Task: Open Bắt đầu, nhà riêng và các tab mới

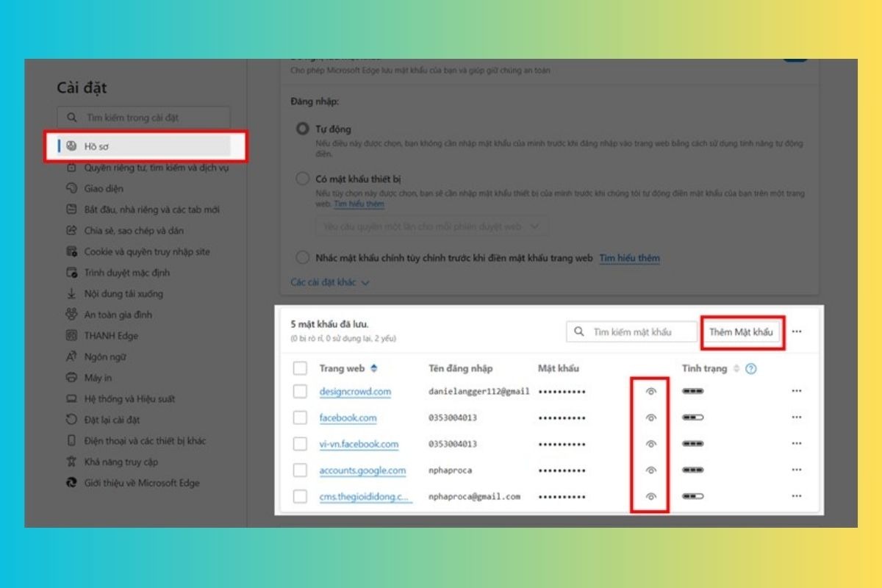Action: [x=151, y=209]
